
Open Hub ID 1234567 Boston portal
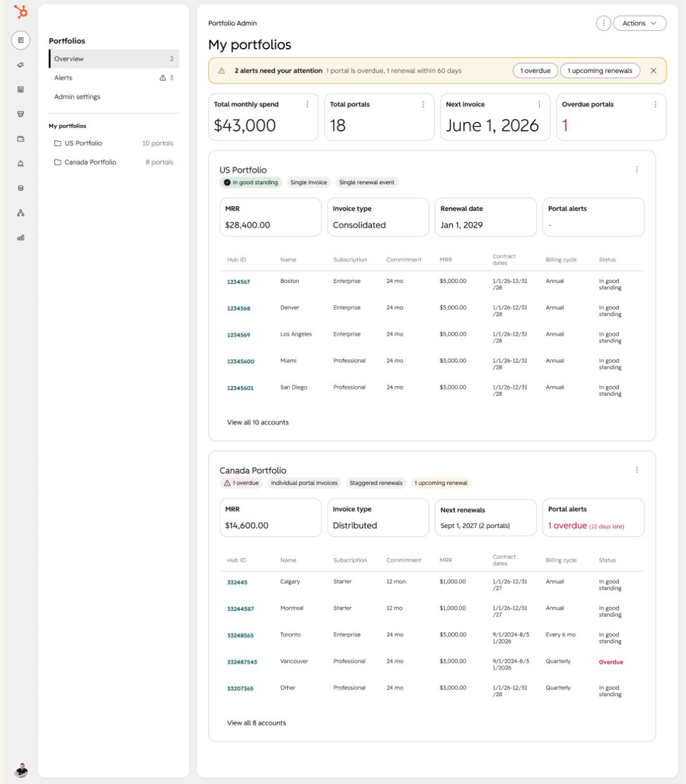pyautogui.click(x=238, y=282)
